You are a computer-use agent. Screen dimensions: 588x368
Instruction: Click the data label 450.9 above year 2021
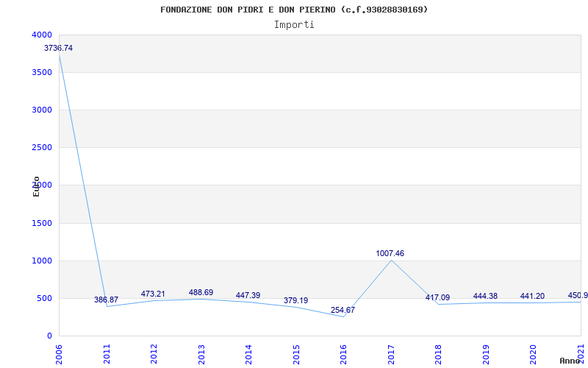click(578, 295)
